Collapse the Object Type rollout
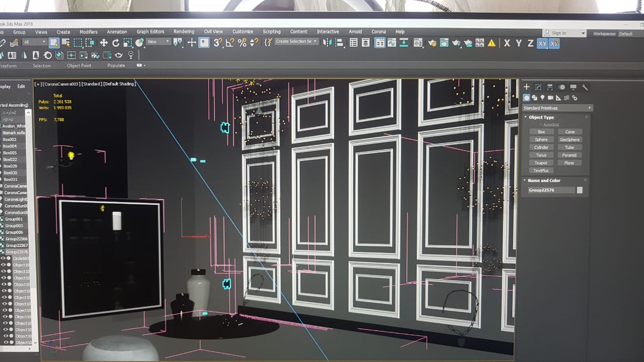The width and height of the screenshot is (644, 362). point(541,117)
